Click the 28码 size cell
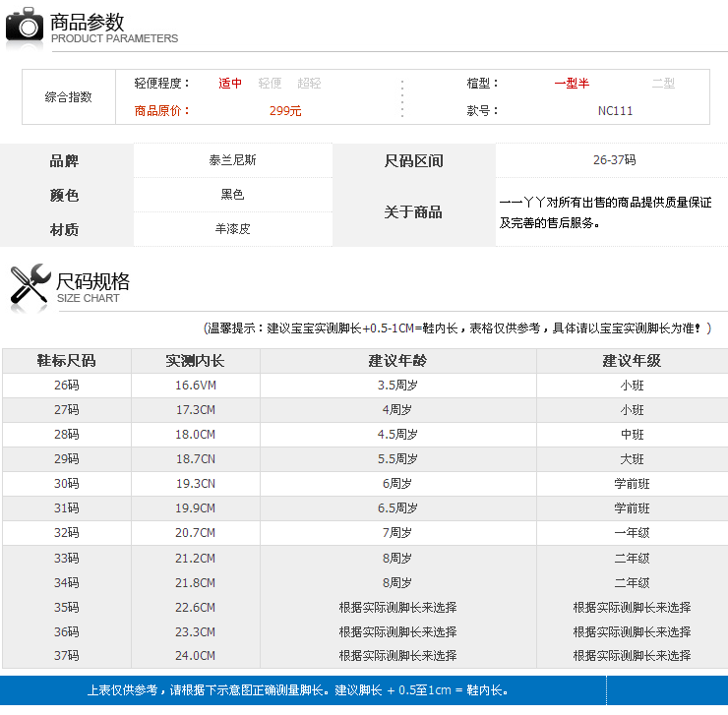Screen dimensions: 728x715 pyautogui.click(x=66, y=435)
